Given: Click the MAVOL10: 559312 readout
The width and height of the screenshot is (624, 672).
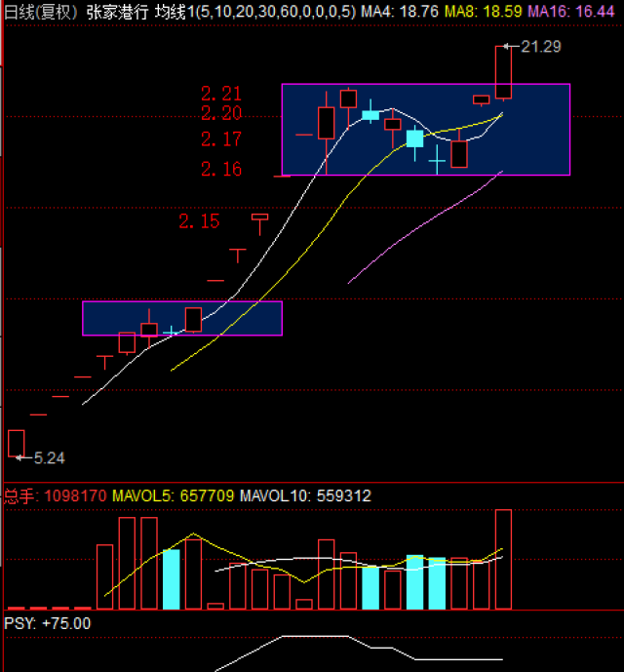Looking at the screenshot, I should point(305,495).
